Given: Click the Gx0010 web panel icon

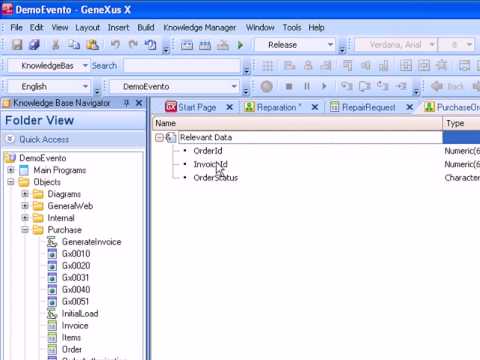Looking at the screenshot, I should point(52,254).
